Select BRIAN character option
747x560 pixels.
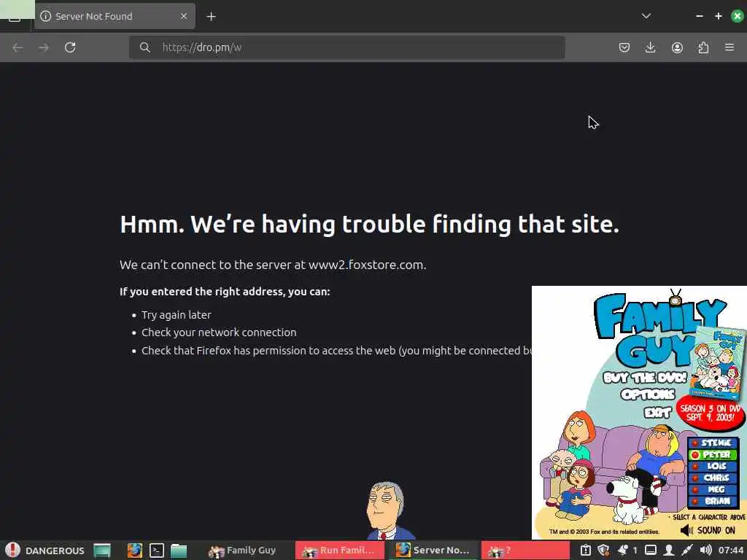tap(713, 501)
